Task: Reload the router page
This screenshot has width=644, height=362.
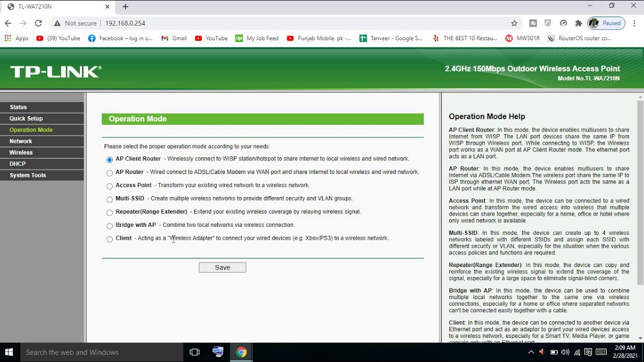Action: pyautogui.click(x=38, y=23)
